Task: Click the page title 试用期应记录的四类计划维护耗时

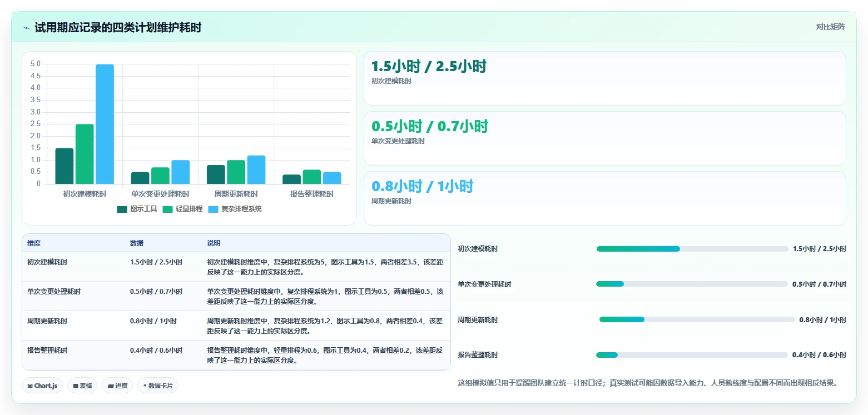Action: coord(118,27)
